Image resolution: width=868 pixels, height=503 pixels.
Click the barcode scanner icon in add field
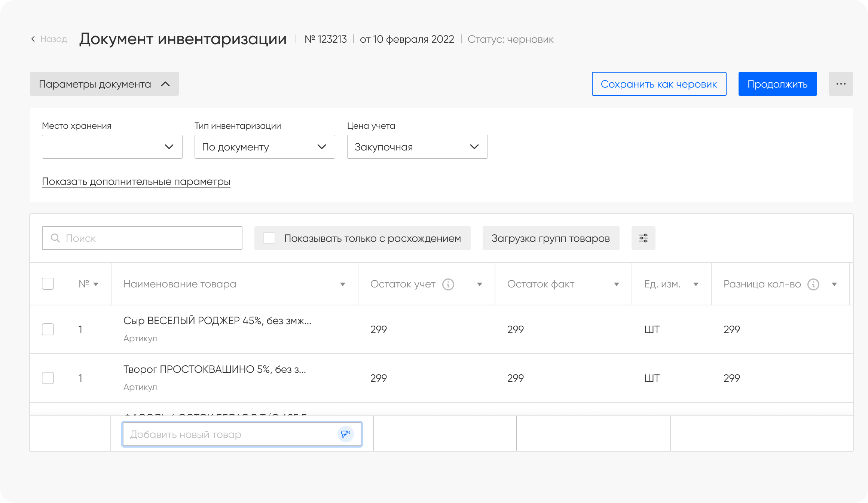point(346,434)
